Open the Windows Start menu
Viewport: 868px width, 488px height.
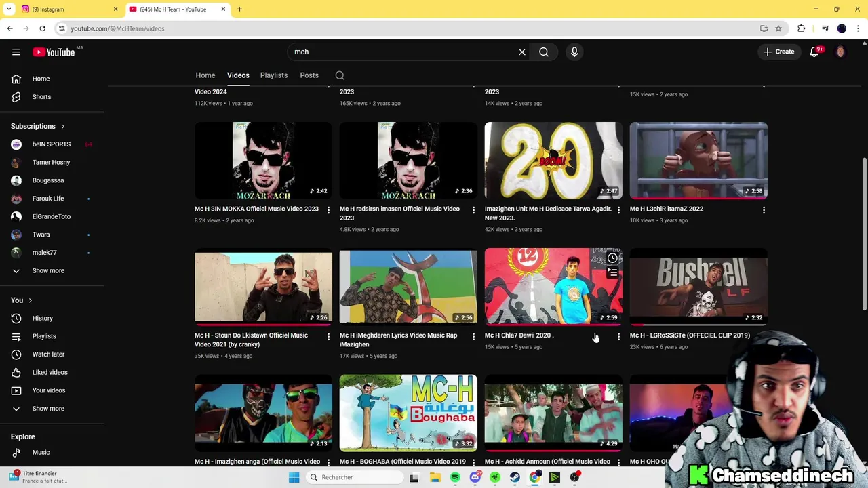click(294, 477)
